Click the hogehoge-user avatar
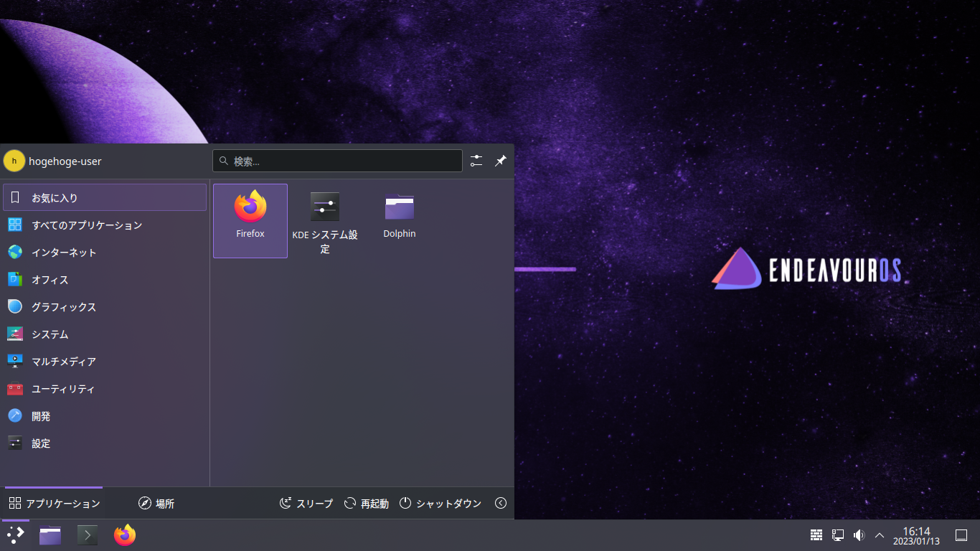This screenshot has width=980, height=551. pos(14,161)
